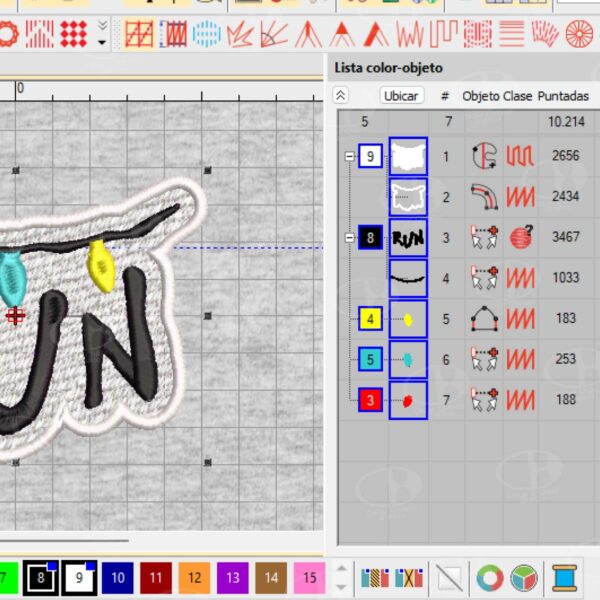The image size is (600, 600).
Task: Select the circular radial stitch icon in toolbar
Action: (579, 35)
